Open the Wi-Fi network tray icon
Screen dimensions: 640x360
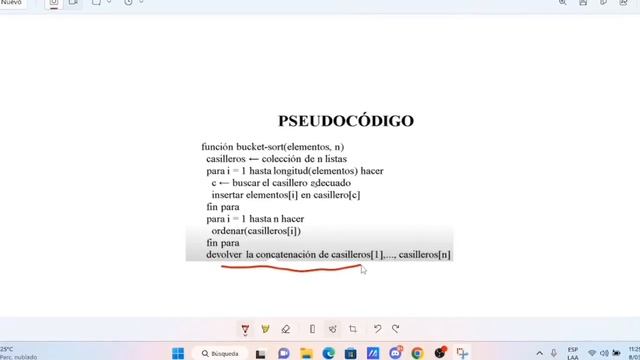tap(592, 353)
